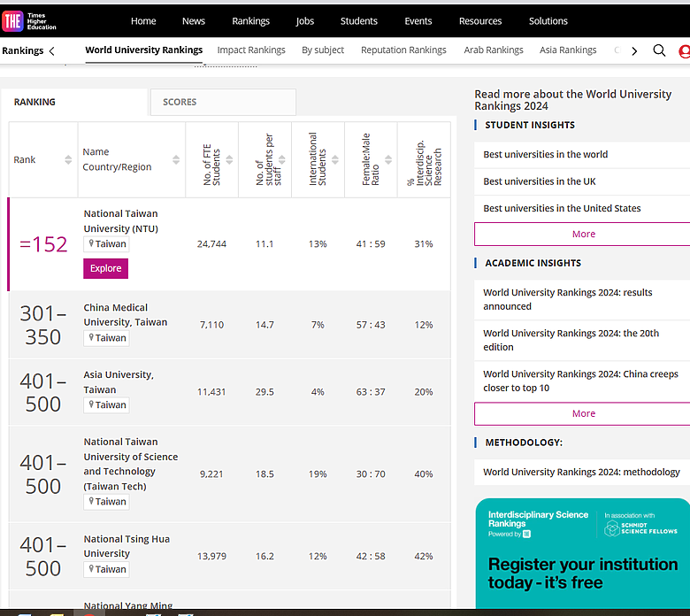Open Home in the top navigation
This screenshot has height=616, width=690.
(x=143, y=20)
